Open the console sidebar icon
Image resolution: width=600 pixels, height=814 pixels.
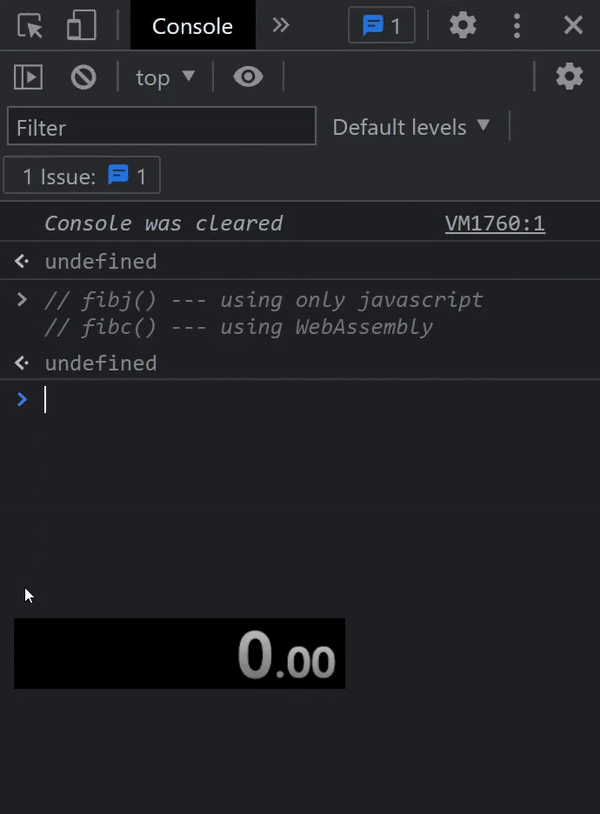(x=29, y=76)
